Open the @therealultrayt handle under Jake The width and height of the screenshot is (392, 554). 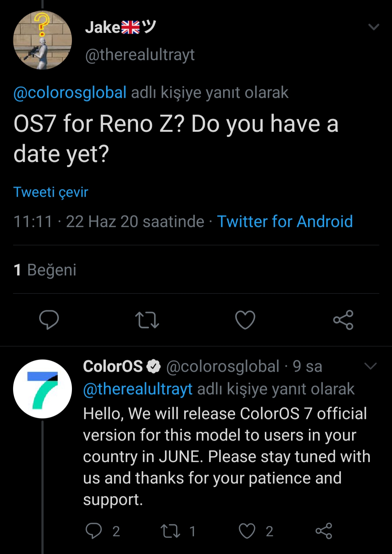pos(140,55)
